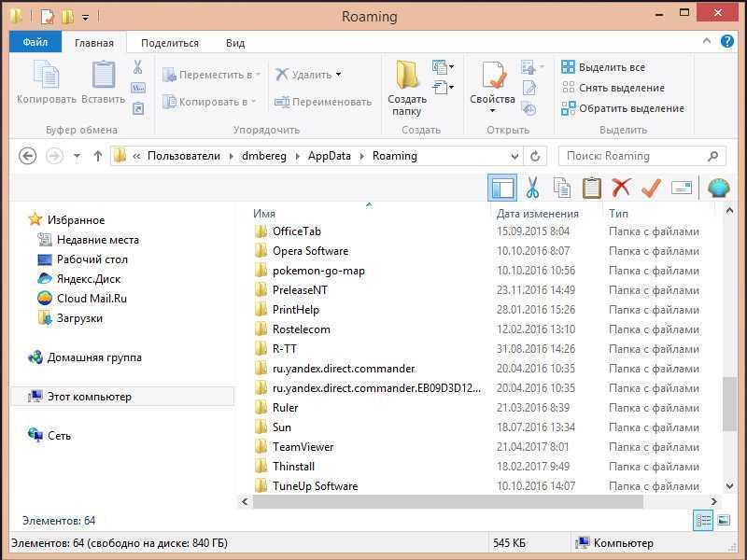Click the Пользователи breadcrumb segment
747x560 pixels.
tap(183, 156)
